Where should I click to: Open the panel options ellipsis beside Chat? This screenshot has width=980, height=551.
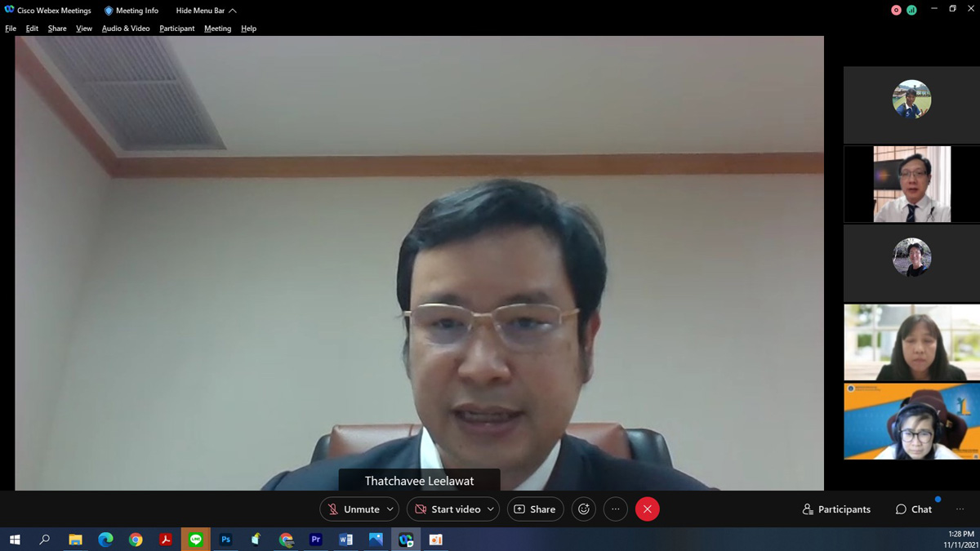point(960,509)
